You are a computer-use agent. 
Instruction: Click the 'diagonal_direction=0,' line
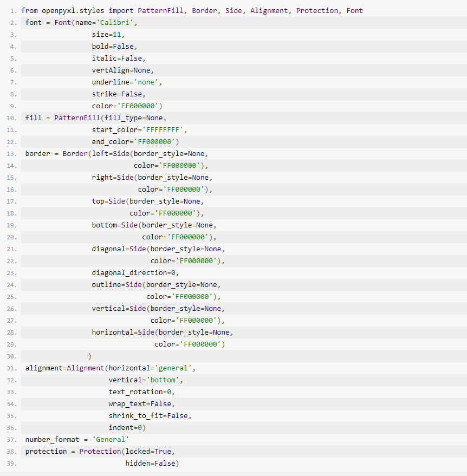[135, 273]
